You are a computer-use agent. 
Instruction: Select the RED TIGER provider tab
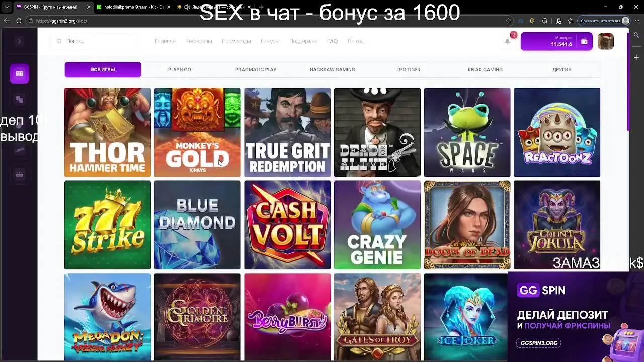pyautogui.click(x=409, y=69)
